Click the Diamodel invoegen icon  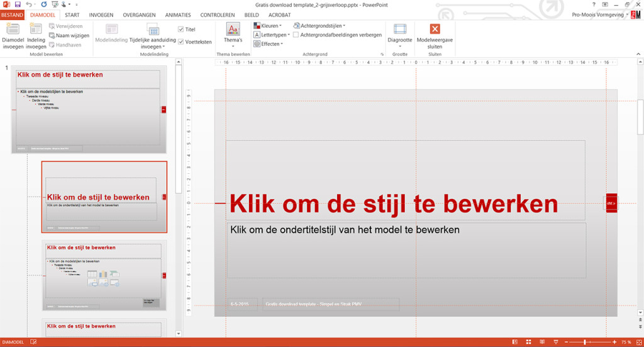(x=13, y=30)
